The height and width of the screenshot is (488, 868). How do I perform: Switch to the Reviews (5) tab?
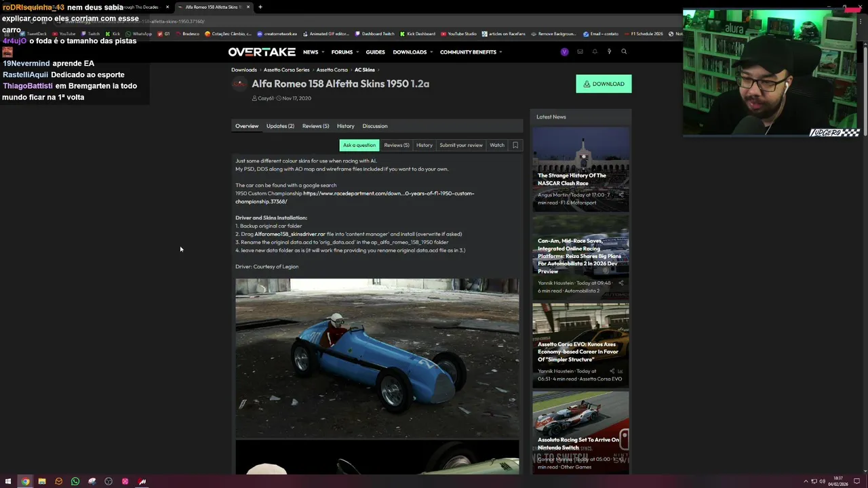pos(315,126)
